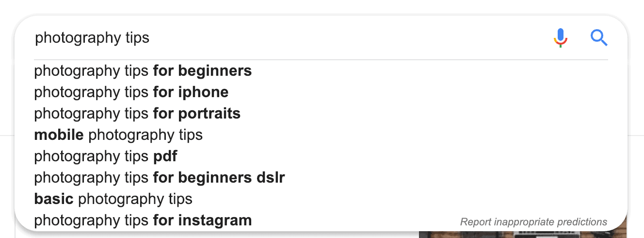This screenshot has height=238, width=644.
Task: Pick "photography tips for portraits" from suggestions
Action: click(x=137, y=114)
